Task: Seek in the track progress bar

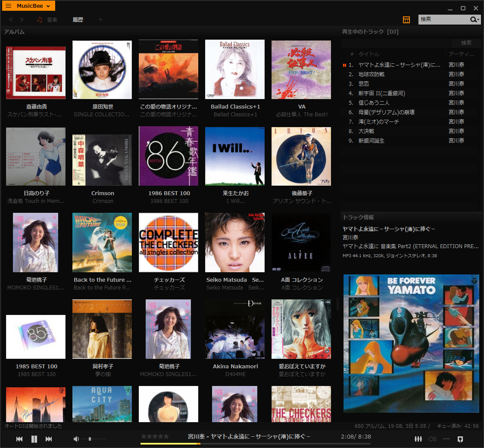Action: (259, 444)
